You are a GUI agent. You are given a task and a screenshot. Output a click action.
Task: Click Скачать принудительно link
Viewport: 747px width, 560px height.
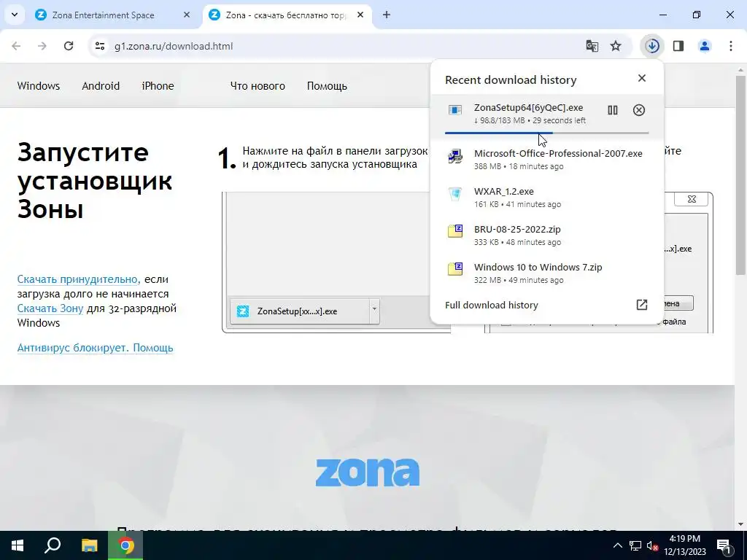coord(77,279)
